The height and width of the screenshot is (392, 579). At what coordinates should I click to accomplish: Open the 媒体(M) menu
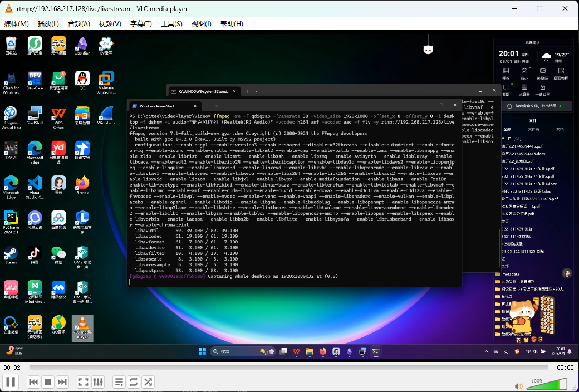tap(16, 23)
